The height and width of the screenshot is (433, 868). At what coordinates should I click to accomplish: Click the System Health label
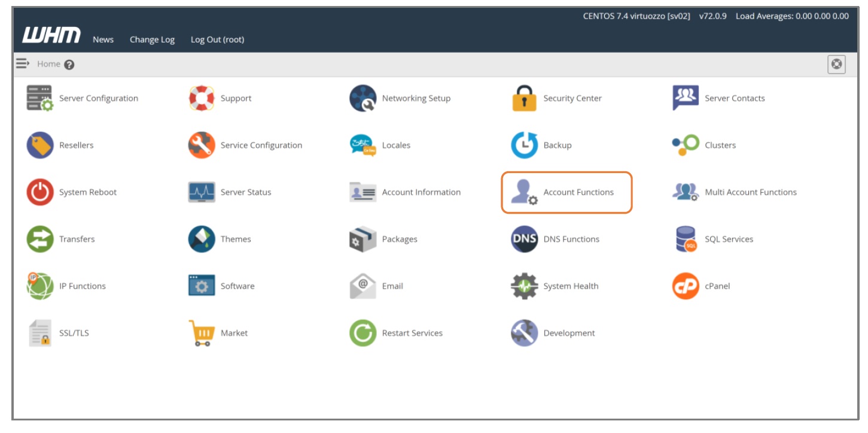click(x=571, y=286)
